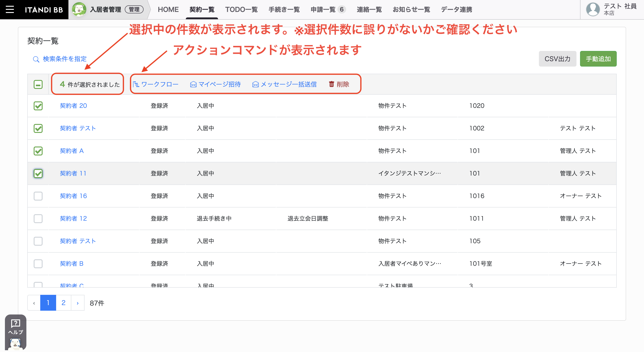Click the 退去立会日調整 cell
Image resolution: width=644 pixels, height=352 pixels.
tap(308, 218)
